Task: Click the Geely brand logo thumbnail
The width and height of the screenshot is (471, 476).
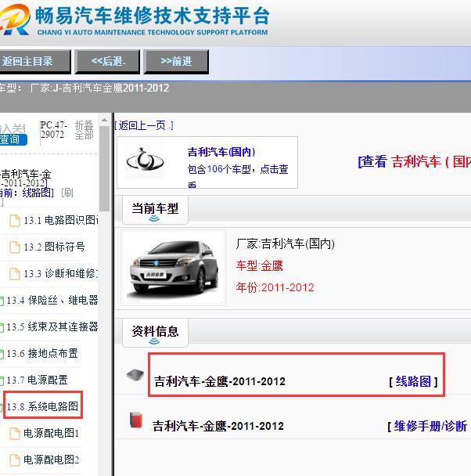Action: 145,160
